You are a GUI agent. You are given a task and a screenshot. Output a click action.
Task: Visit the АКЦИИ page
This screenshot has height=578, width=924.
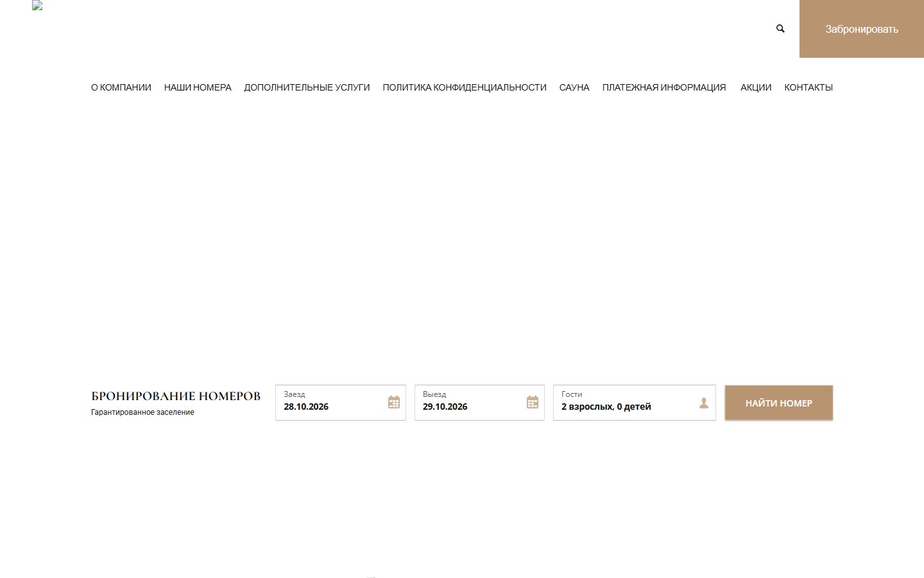[x=756, y=87]
